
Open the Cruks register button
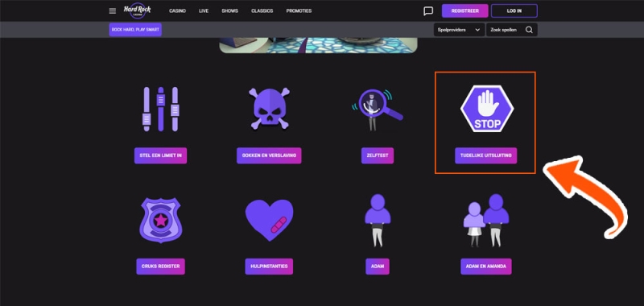point(160,267)
